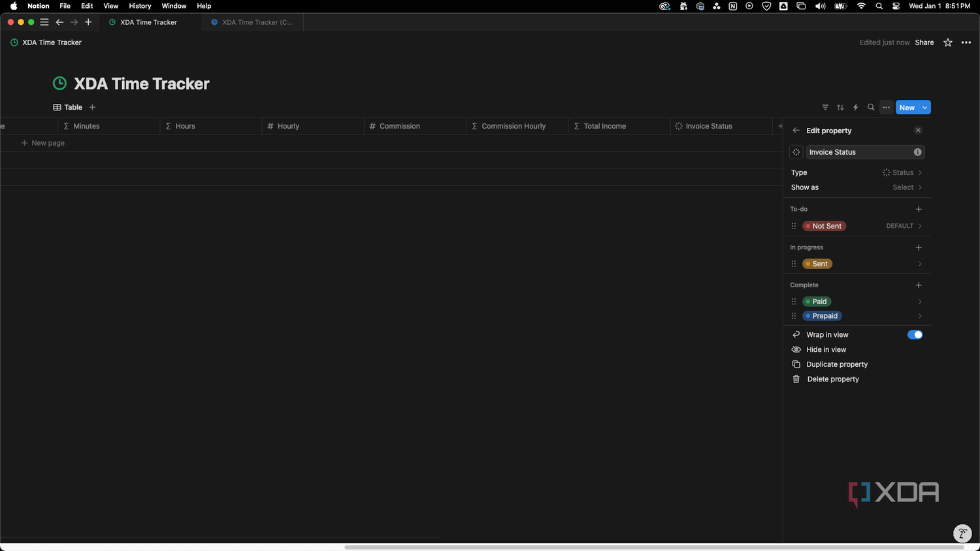The height and width of the screenshot is (551, 980).
Task: Click the sort arrows icon
Action: coord(840,107)
